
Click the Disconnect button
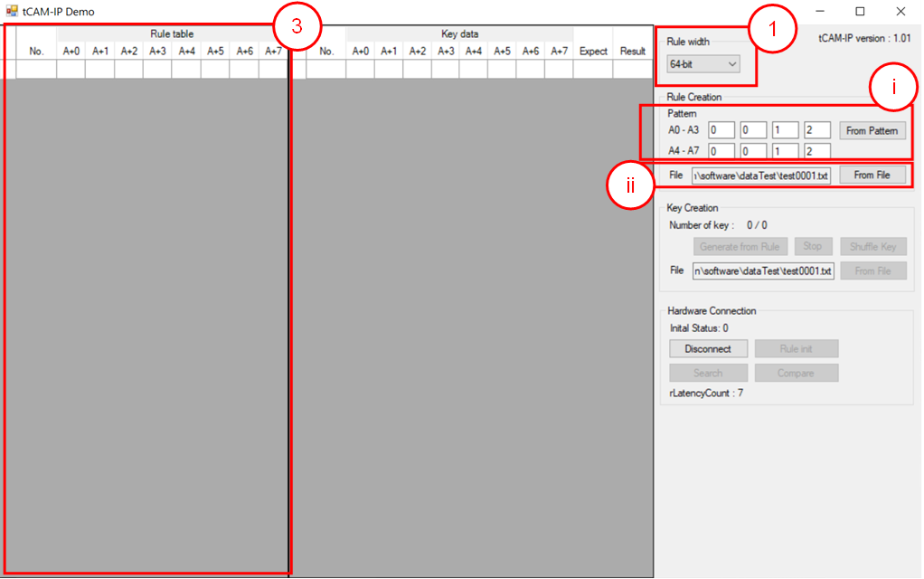click(708, 348)
